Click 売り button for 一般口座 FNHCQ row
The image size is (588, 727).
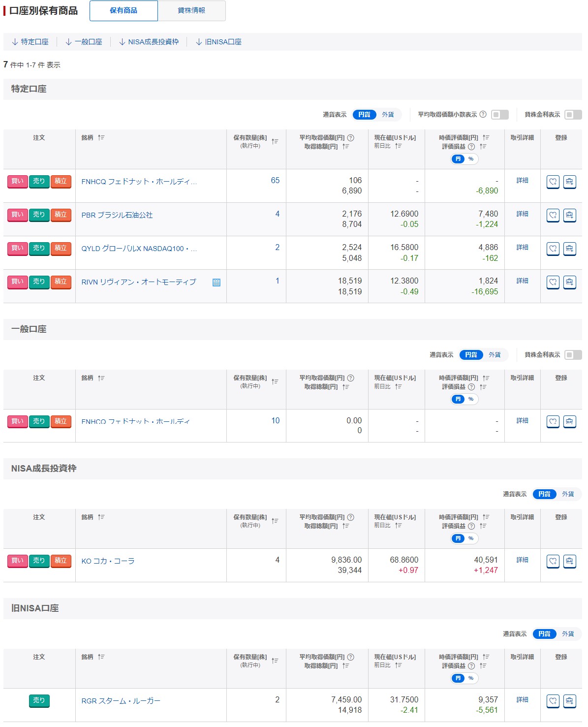coord(39,422)
